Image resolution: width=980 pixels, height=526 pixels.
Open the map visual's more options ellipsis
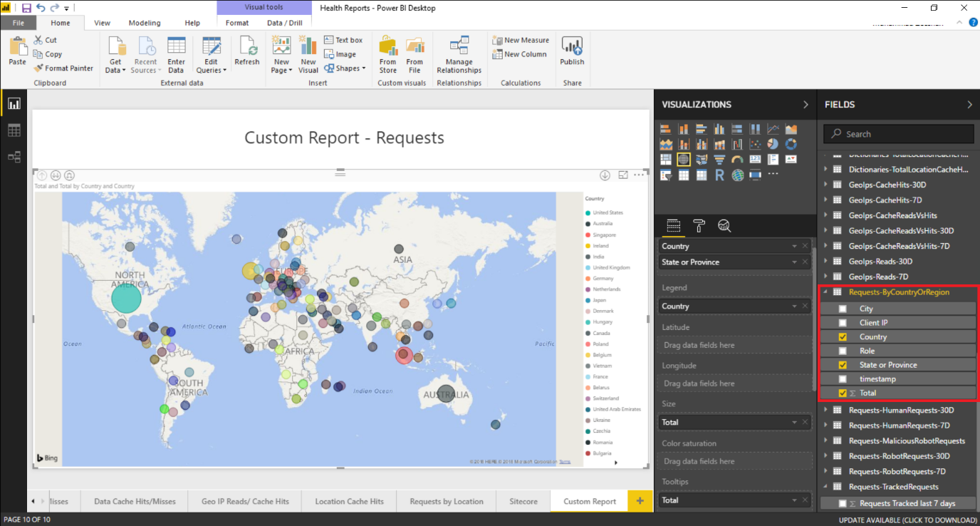tap(640, 175)
